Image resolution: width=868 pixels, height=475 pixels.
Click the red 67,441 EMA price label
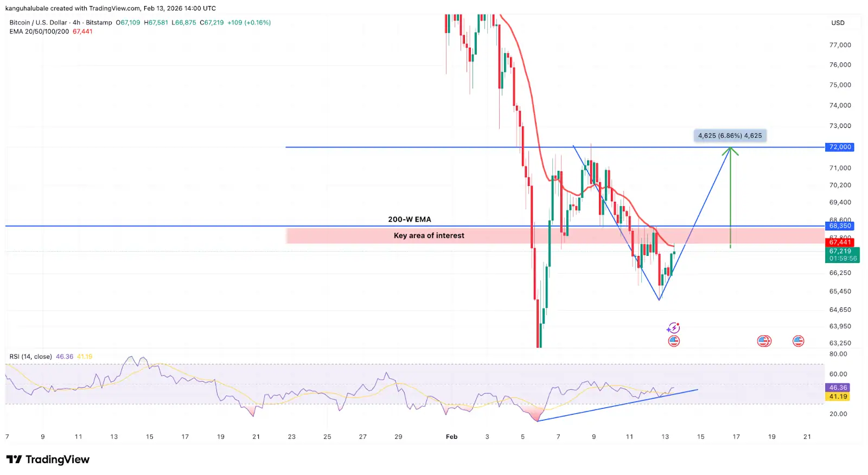(840, 242)
